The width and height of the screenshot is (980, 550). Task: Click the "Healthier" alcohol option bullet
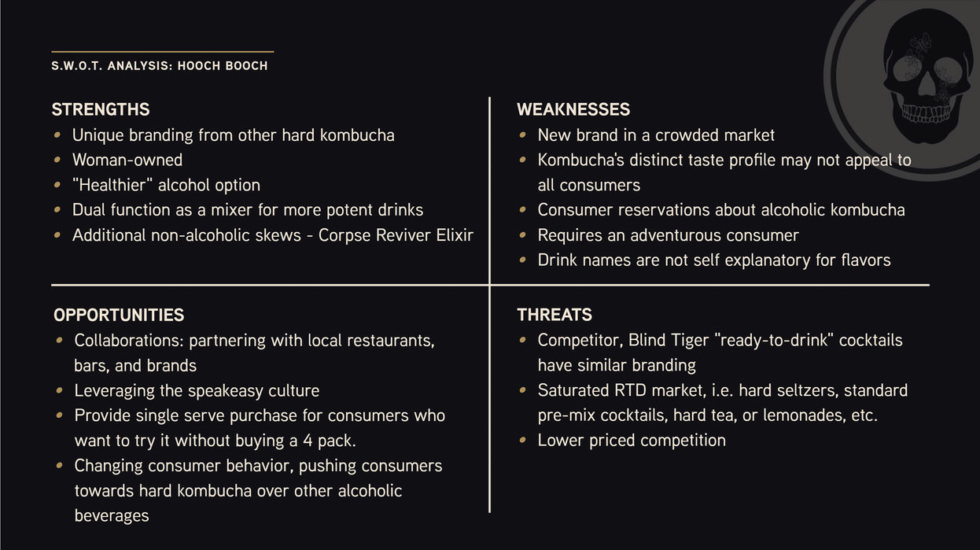pos(166,185)
